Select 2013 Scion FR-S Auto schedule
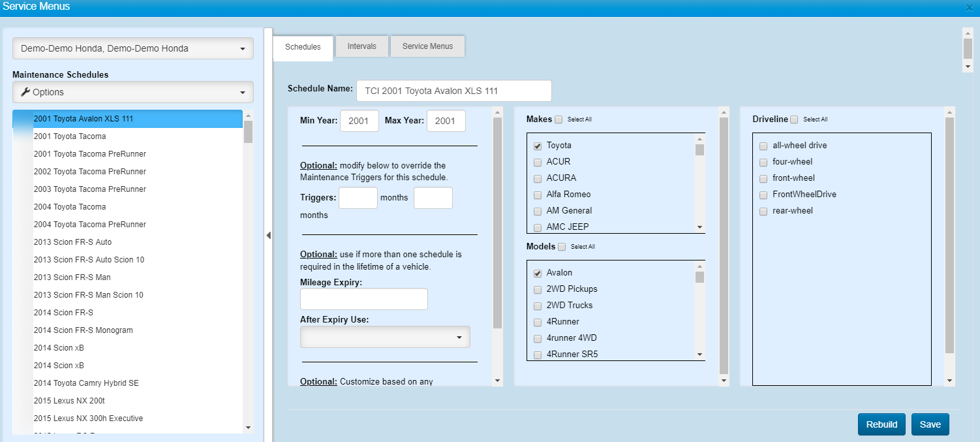980x442 pixels. [73, 242]
